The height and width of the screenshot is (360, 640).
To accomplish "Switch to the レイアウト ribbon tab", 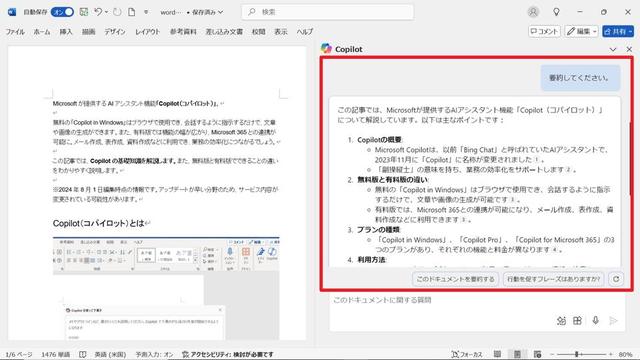I will pos(147,31).
